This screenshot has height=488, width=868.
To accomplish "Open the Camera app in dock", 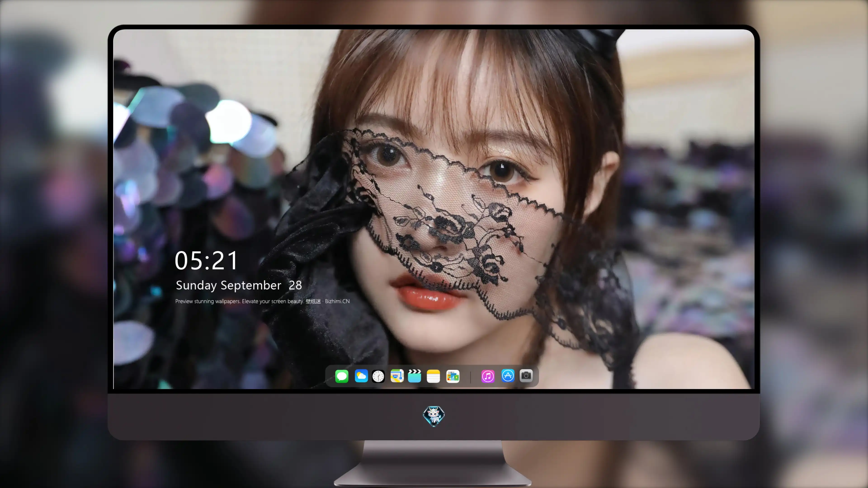I will (x=526, y=375).
